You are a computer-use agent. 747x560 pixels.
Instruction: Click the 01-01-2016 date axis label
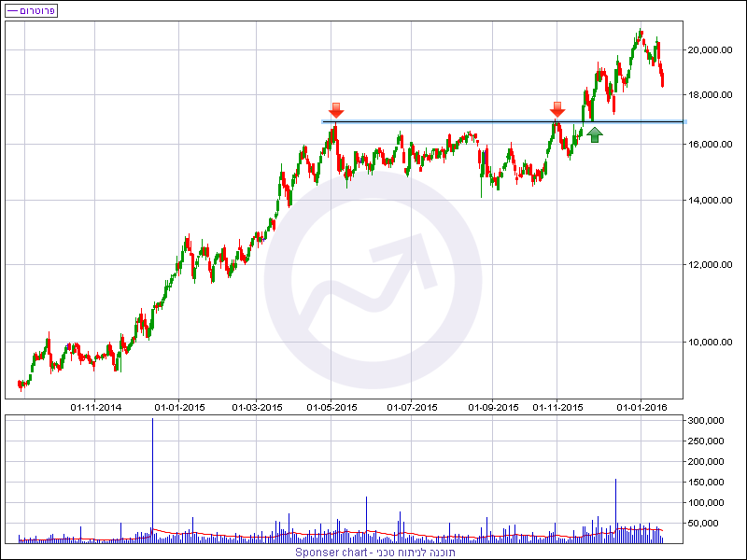[641, 408]
